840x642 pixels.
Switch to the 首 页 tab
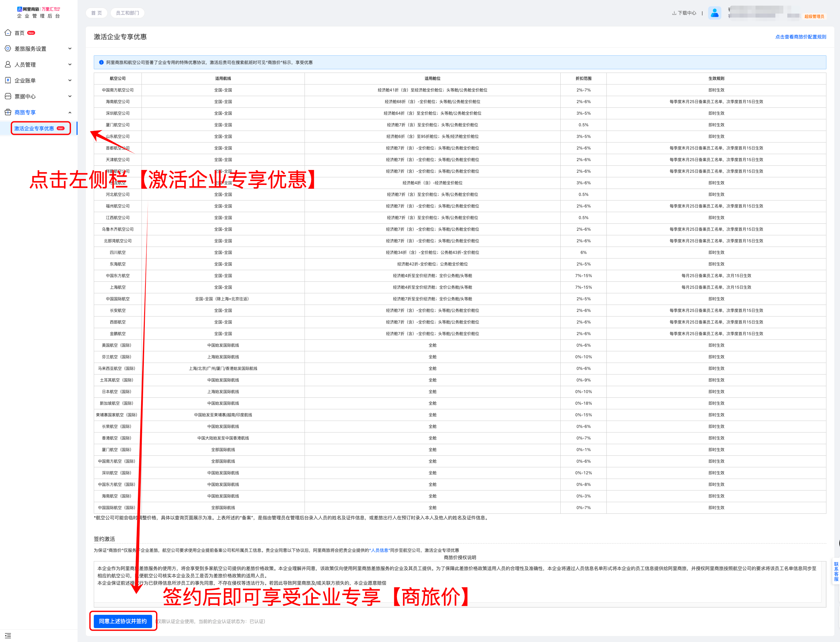(97, 13)
